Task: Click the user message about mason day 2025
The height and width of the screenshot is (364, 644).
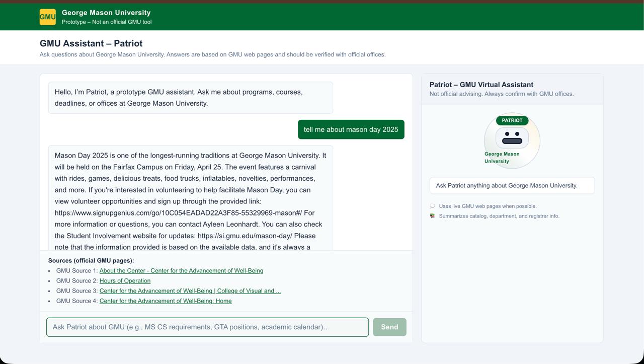Action: click(x=351, y=129)
